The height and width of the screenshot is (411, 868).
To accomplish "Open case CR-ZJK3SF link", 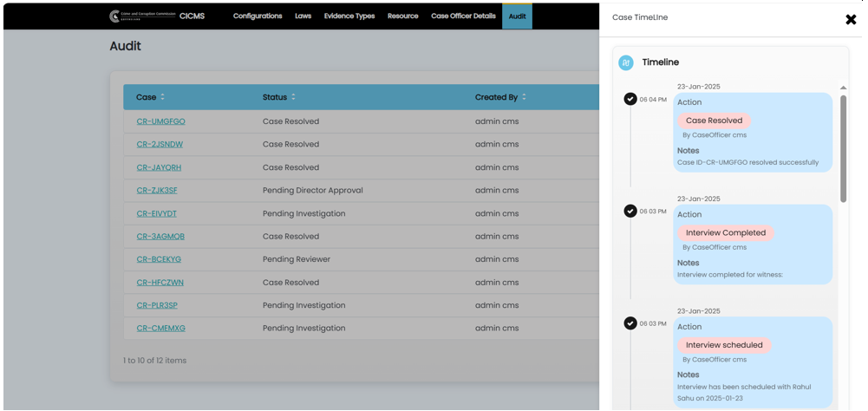I will pos(157,190).
